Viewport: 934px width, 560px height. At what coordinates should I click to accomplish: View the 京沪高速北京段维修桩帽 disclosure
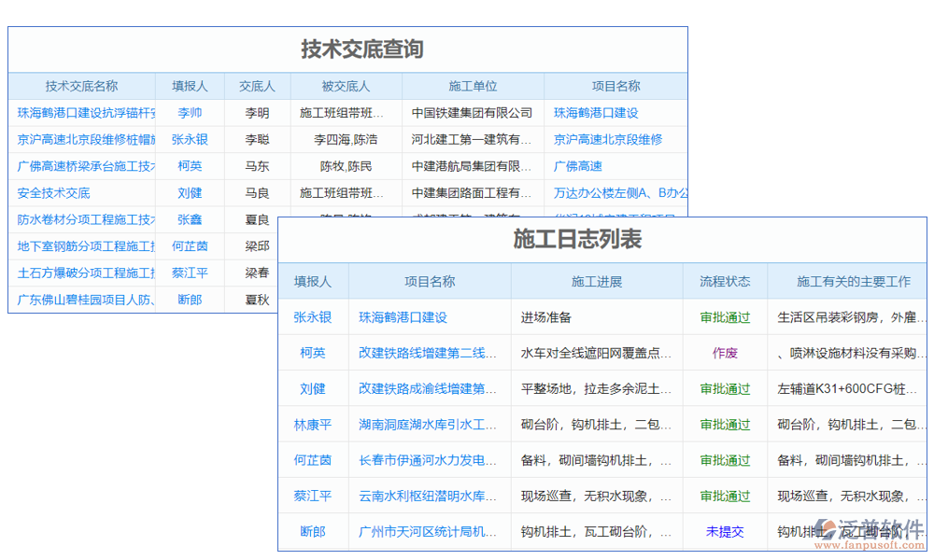tap(80, 139)
